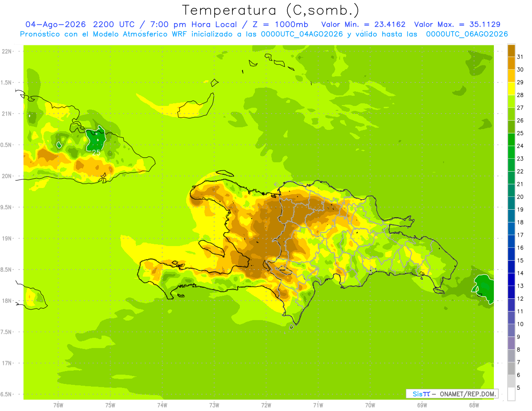
Task: Click the "22N" latitude label
Action: pyautogui.click(x=7, y=51)
